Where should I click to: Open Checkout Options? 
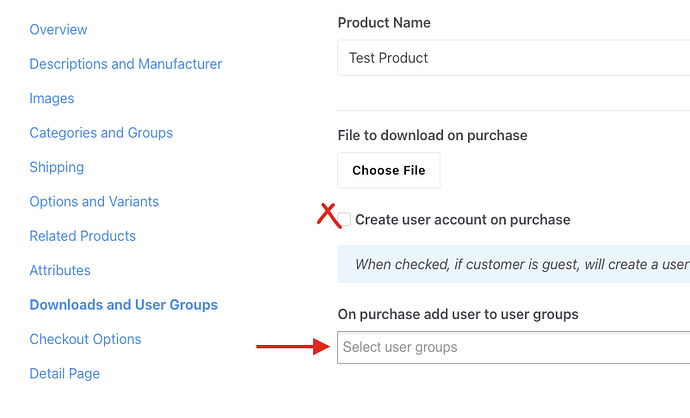click(x=85, y=340)
